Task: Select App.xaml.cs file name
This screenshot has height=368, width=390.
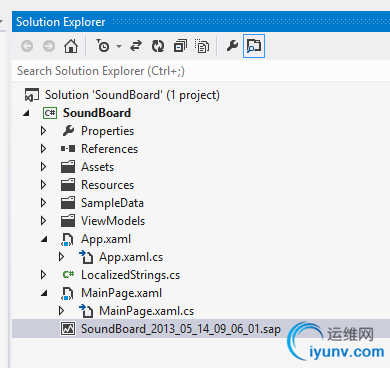Action: point(131,257)
